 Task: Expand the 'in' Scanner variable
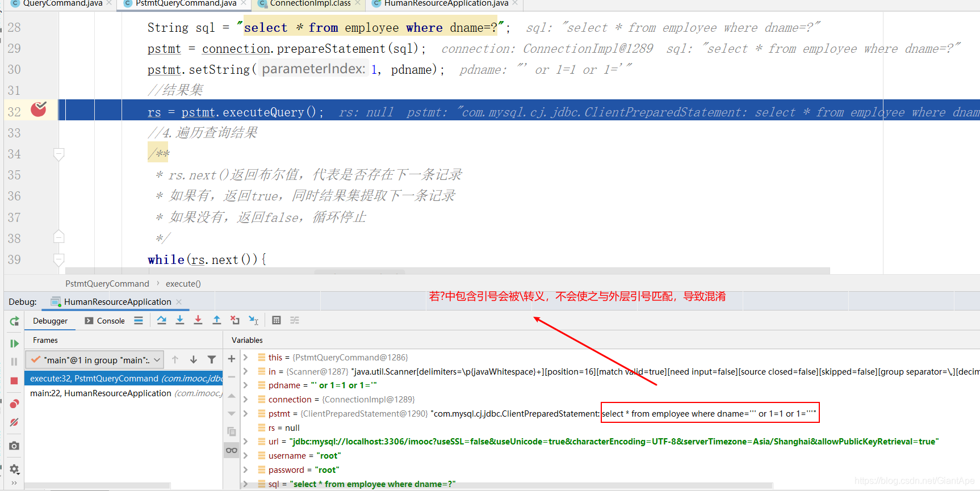[x=246, y=371]
